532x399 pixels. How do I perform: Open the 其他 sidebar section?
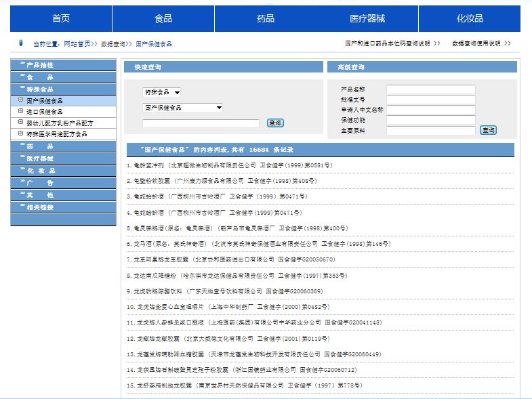click(63, 195)
